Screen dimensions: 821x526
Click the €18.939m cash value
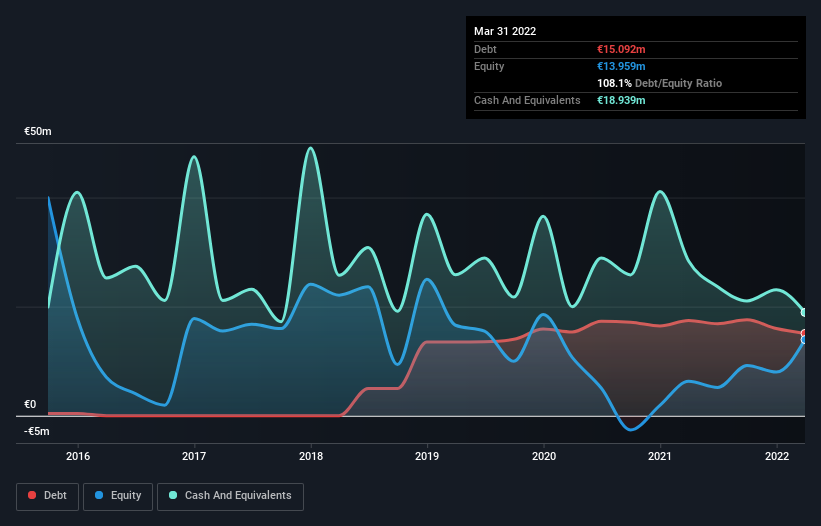coord(621,100)
